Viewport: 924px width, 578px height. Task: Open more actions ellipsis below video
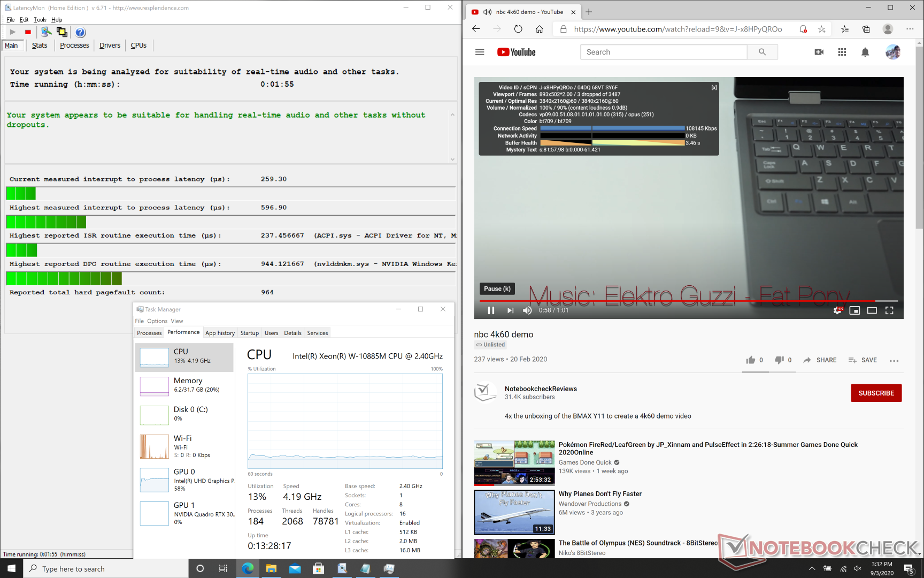(x=894, y=361)
